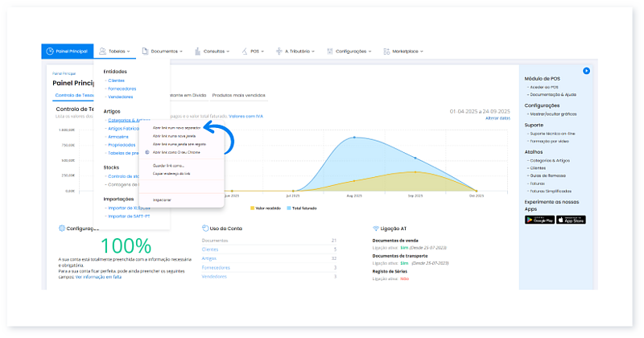644x338 pixels.
Task: Open the Google Play store badge
Action: (x=539, y=220)
